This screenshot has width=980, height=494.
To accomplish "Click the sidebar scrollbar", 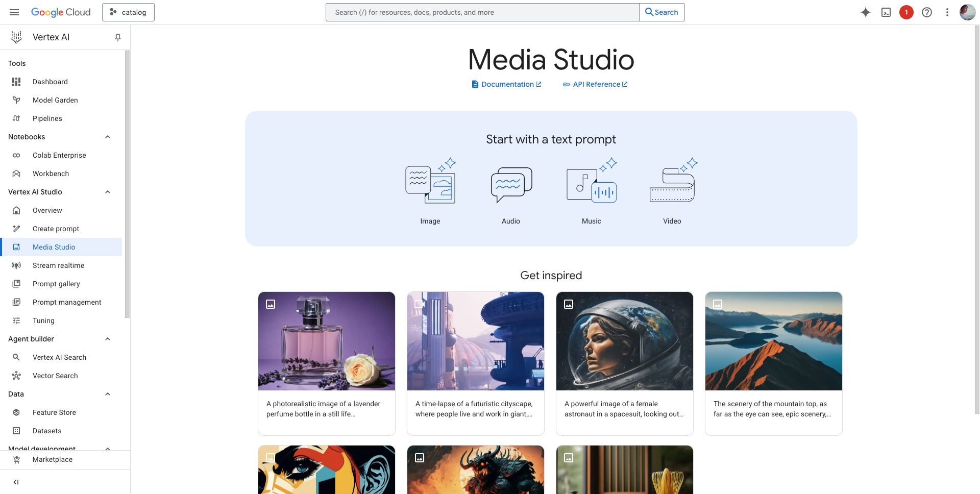I will [x=127, y=184].
